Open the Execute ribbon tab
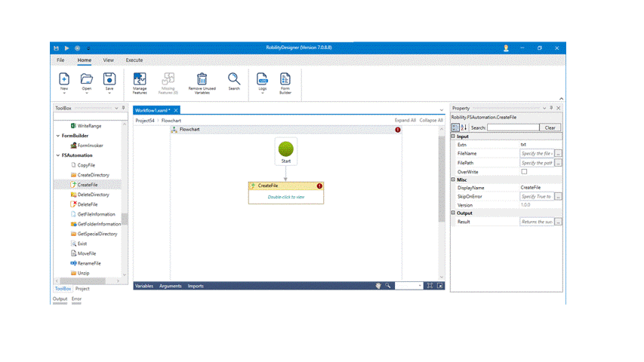This screenshot has height=362, width=644. pyautogui.click(x=134, y=60)
